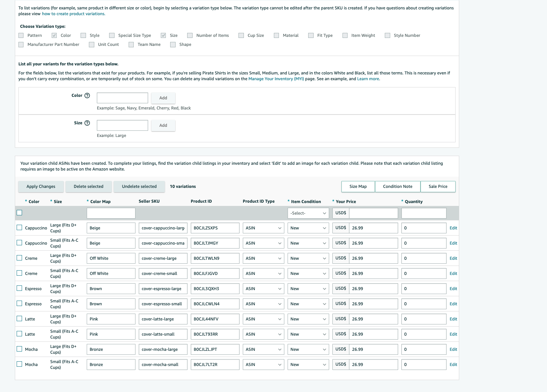Edit the Mocha Small variation
The height and width of the screenshot is (392, 547).
(x=453, y=365)
